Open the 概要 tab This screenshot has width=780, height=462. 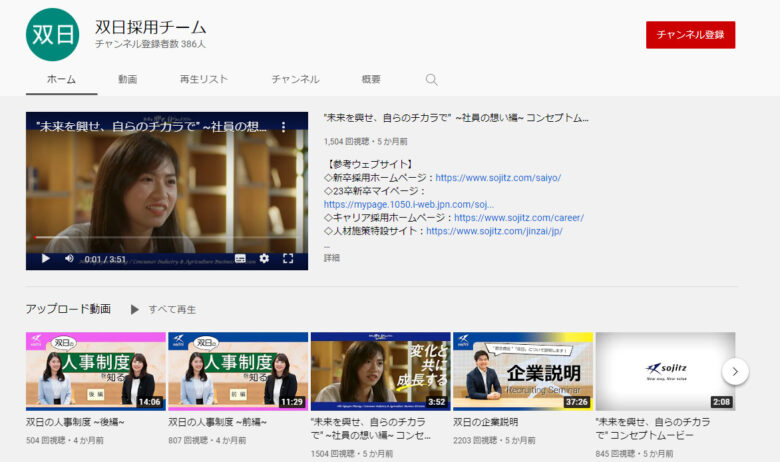tap(371, 79)
